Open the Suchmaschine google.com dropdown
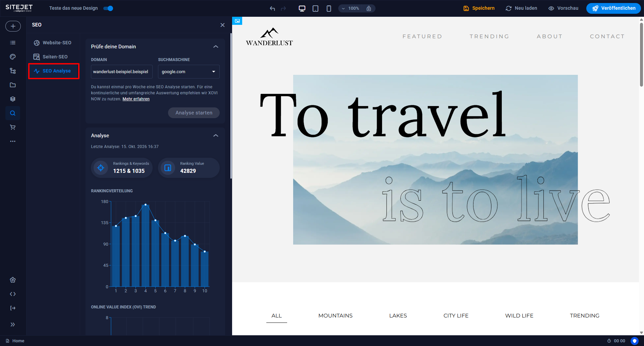 (189, 72)
